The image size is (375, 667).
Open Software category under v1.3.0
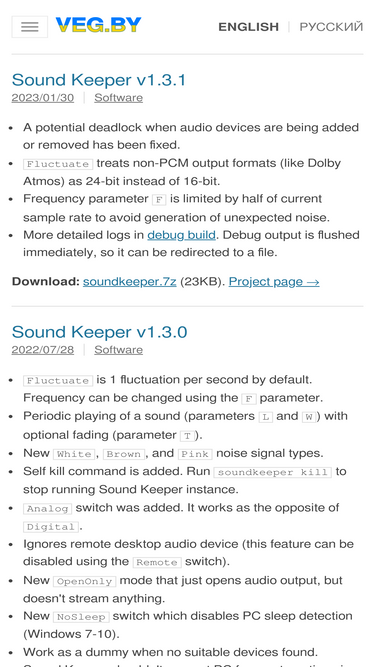point(118,350)
